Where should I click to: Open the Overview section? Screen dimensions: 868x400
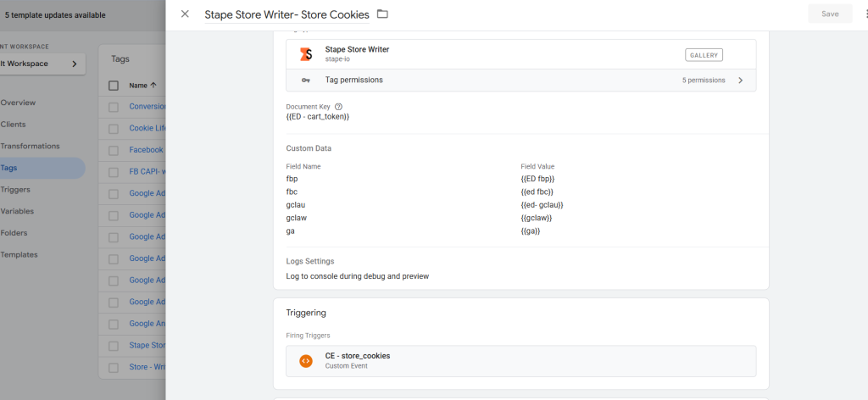(x=19, y=103)
